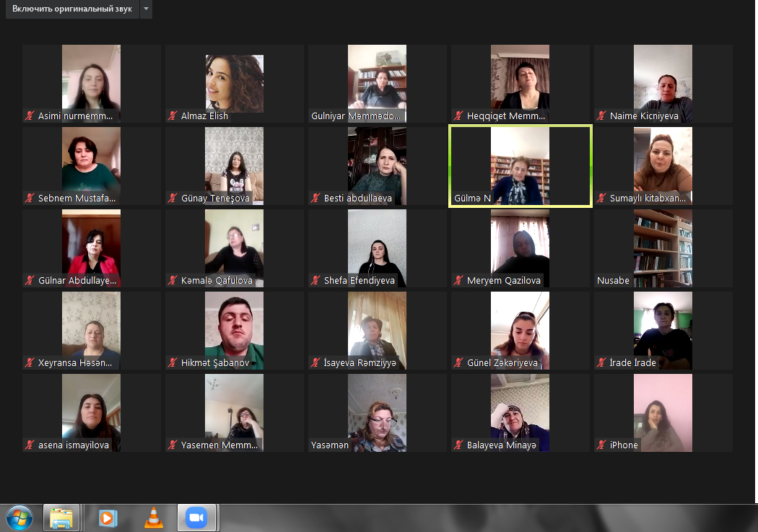The height and width of the screenshot is (532, 758).
Task: Select Almaz Elish profile picture tile
Action: (235, 83)
